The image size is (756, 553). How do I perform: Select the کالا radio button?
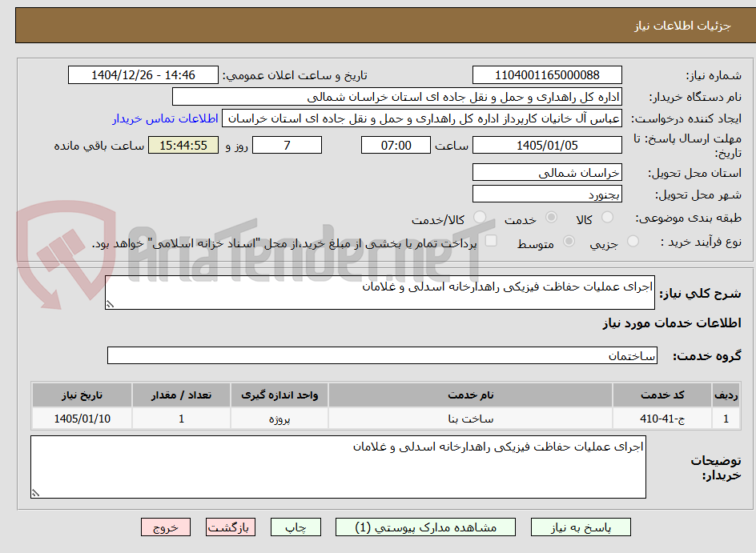pos(608,218)
